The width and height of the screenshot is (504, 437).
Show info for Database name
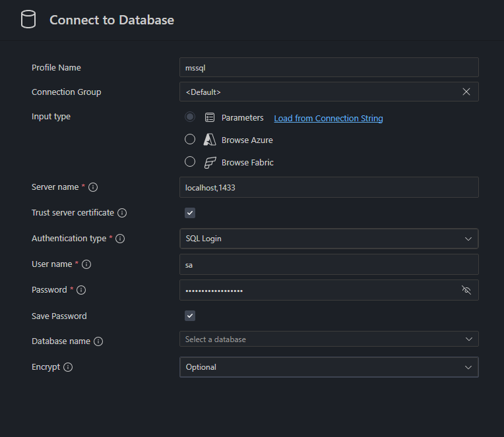click(98, 341)
